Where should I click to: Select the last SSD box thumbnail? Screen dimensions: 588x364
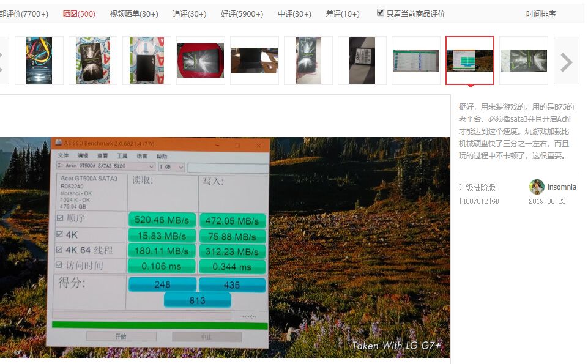[524, 61]
